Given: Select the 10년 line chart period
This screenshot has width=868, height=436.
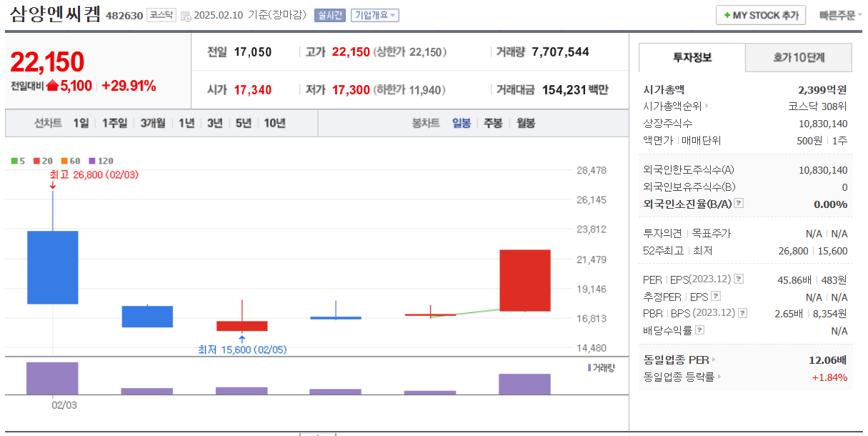Looking at the screenshot, I should [x=274, y=123].
